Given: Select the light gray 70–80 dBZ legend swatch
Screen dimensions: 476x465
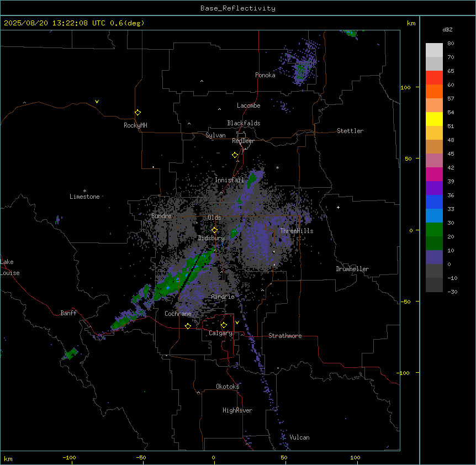Looking at the screenshot, I should [434, 50].
